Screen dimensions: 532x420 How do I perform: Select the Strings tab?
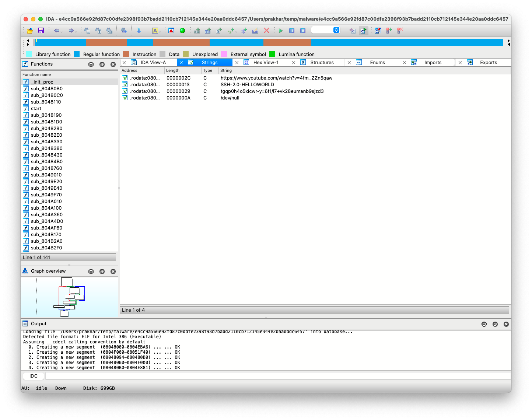(210, 63)
